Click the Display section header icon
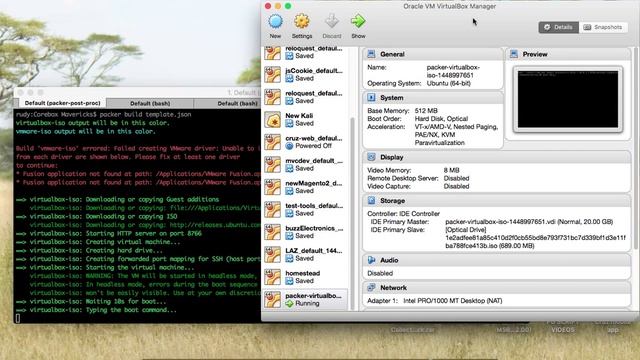Viewport: 640px width, 360px height. 371,157
